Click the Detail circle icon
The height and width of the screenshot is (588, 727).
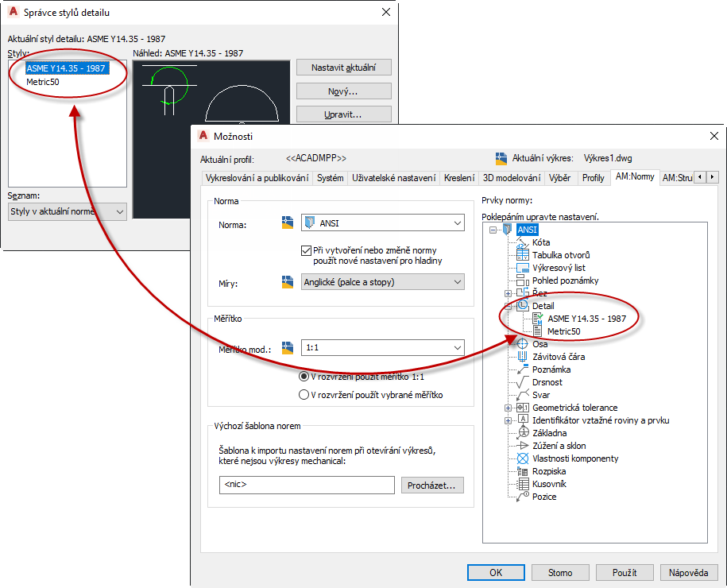523,306
